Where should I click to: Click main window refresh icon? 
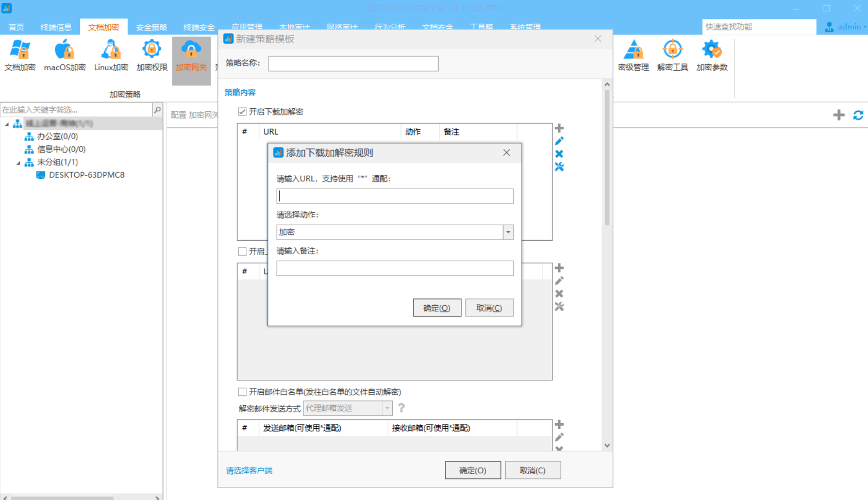click(858, 115)
